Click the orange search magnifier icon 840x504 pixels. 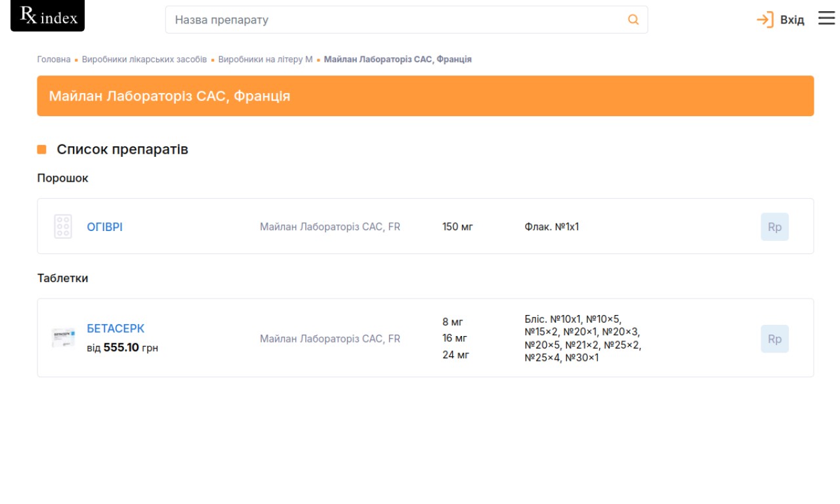[633, 20]
